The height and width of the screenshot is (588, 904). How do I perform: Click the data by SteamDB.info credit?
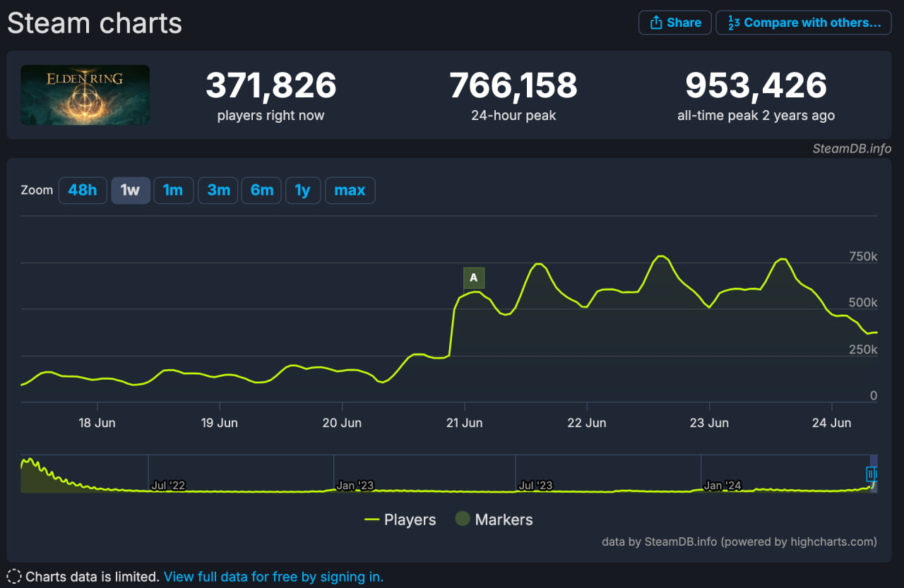point(739,542)
